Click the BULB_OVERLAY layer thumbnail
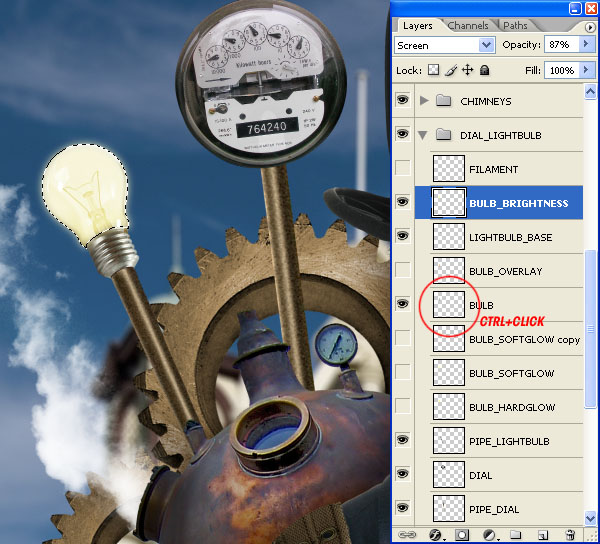 449,270
